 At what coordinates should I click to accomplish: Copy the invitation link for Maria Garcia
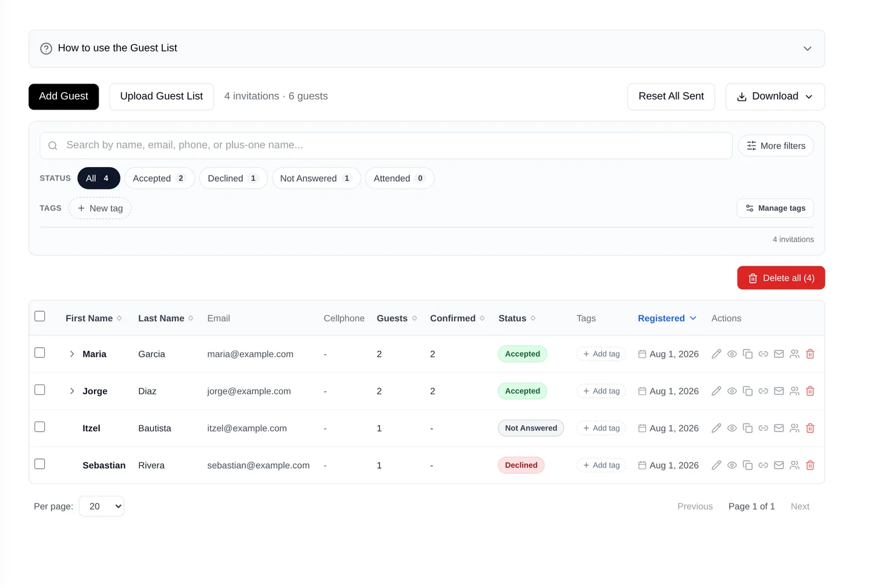point(764,354)
